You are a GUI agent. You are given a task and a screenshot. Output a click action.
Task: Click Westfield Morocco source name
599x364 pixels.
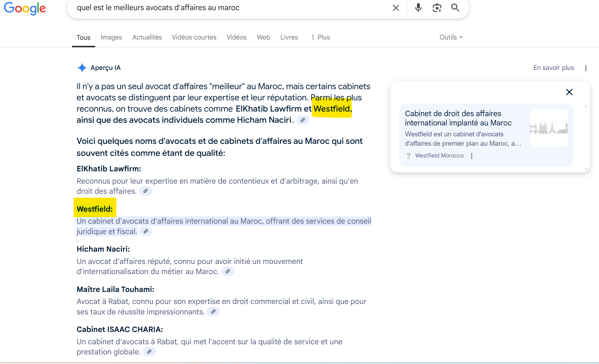[x=439, y=156]
